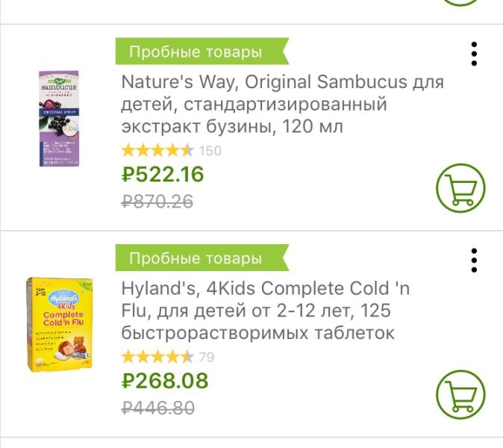Image resolution: width=503 pixels, height=448 pixels.
Task: Tap the partially visible cart icon at top
Action: [460, 2]
